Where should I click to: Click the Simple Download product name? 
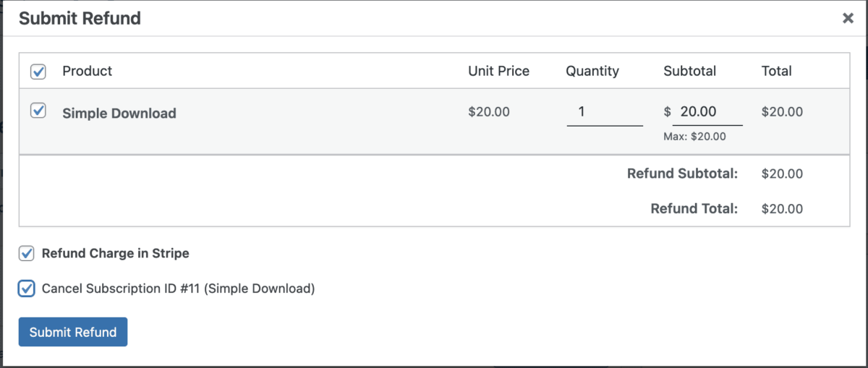(x=119, y=114)
